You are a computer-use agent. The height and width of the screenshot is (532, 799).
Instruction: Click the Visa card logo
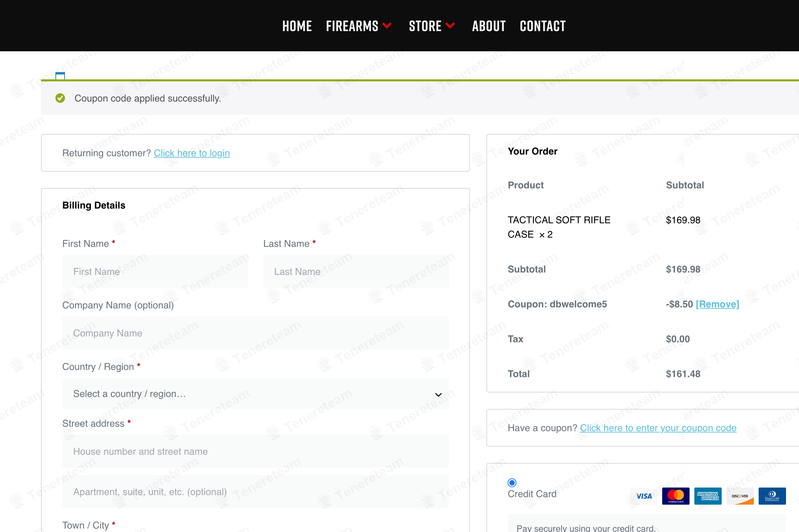pos(644,496)
